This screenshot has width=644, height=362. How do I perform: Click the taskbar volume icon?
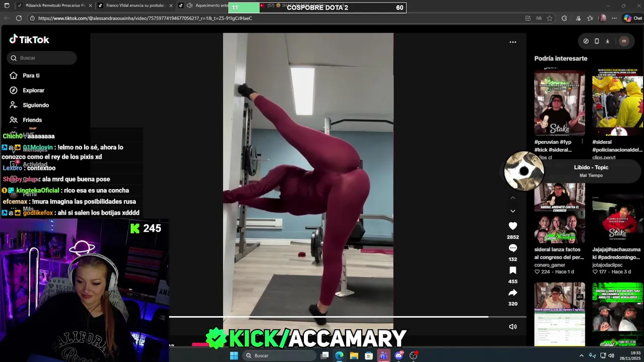[611, 355]
